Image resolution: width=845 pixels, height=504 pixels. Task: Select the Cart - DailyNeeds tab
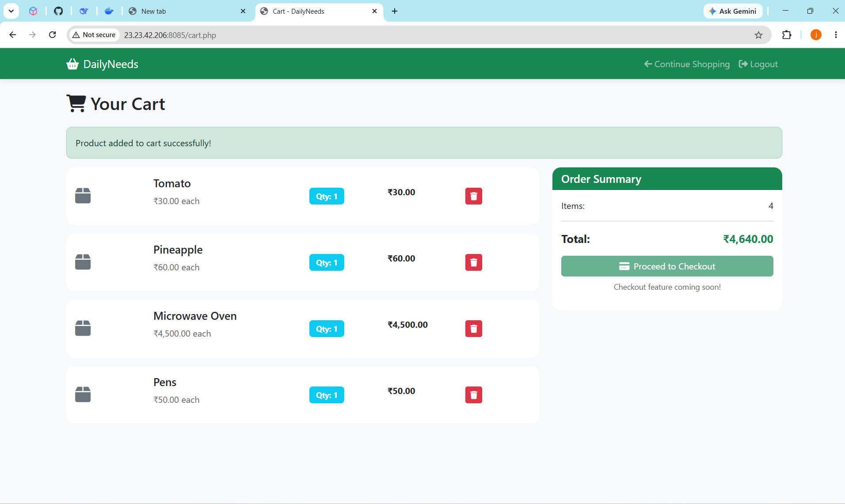[x=318, y=11]
